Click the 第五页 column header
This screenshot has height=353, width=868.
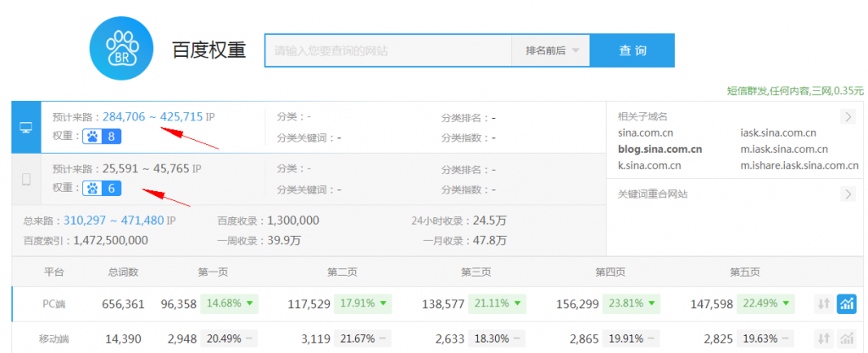pyautogui.click(x=744, y=272)
